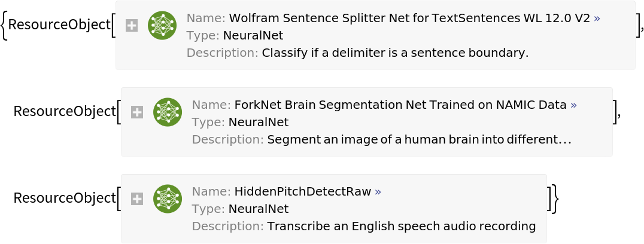
Task: Open the » link after Wolfram Sentence Splitter name
Action: [597, 18]
